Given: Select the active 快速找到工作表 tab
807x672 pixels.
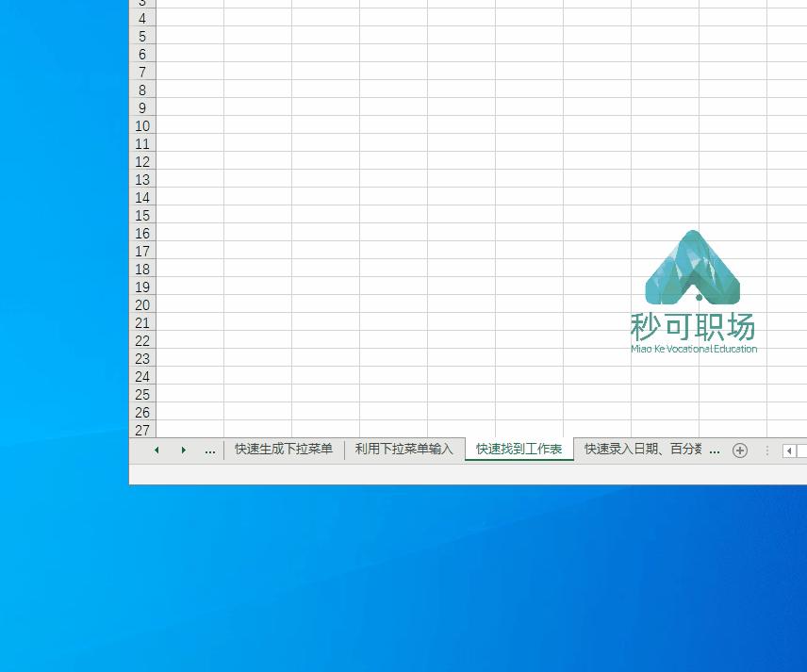Looking at the screenshot, I should (x=519, y=450).
